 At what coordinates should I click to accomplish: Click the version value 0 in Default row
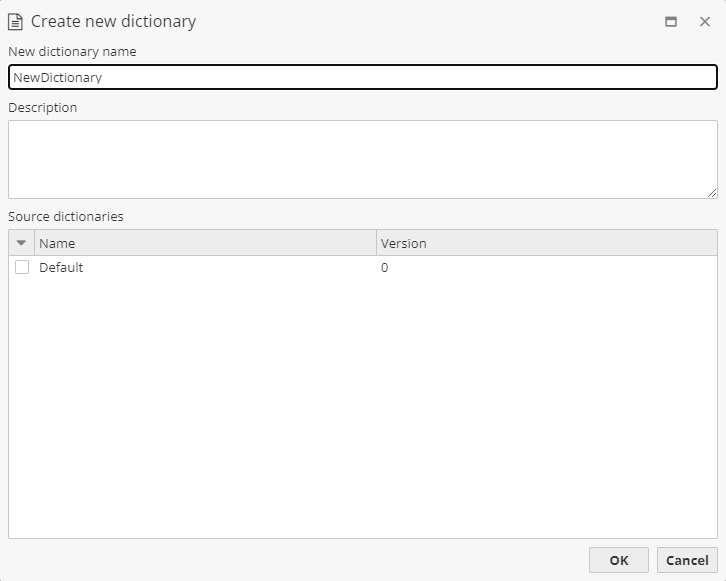[x=385, y=268]
